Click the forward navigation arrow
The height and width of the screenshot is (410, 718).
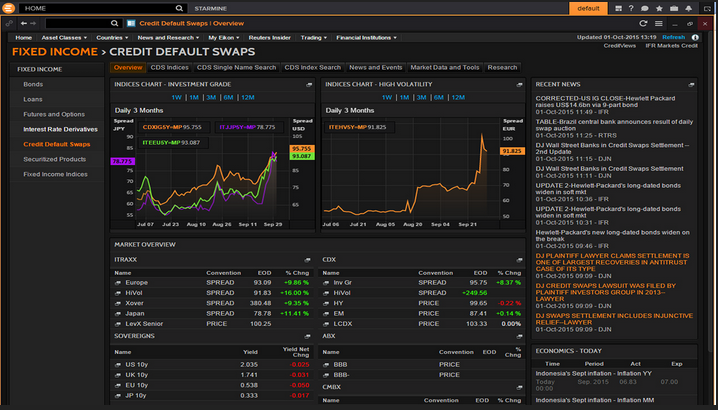[x=33, y=23]
